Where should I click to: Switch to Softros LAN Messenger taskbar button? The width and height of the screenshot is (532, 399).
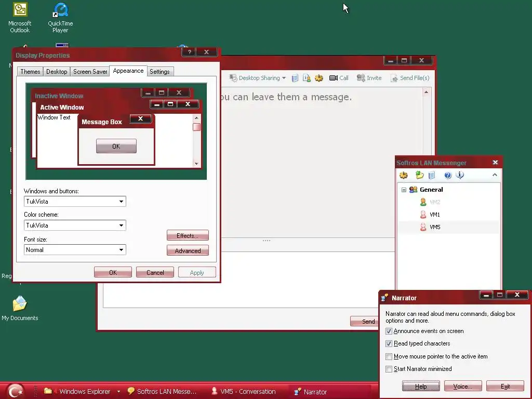coord(162,392)
